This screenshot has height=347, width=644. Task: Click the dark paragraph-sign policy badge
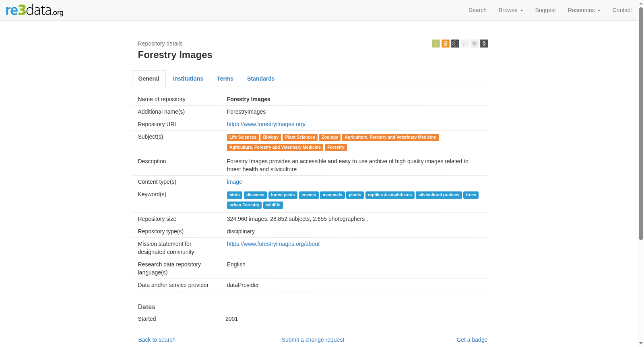pyautogui.click(x=484, y=44)
